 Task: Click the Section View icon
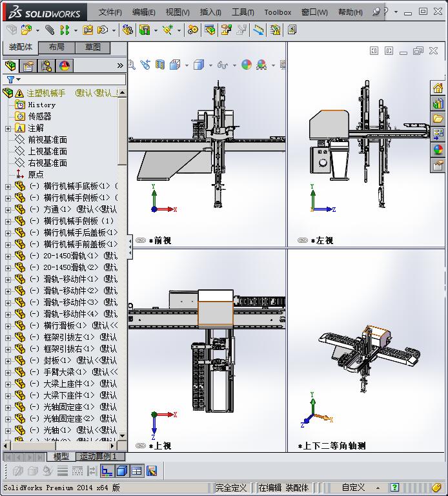pyautogui.click(x=160, y=65)
